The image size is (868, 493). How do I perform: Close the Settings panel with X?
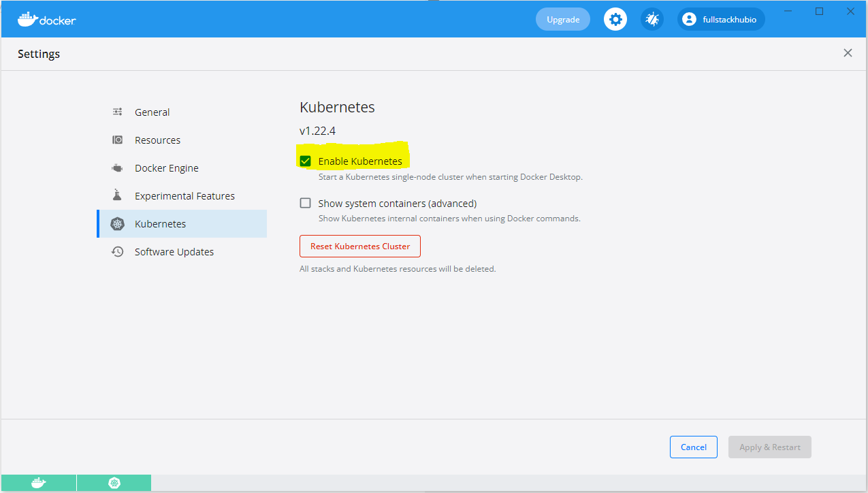848,53
